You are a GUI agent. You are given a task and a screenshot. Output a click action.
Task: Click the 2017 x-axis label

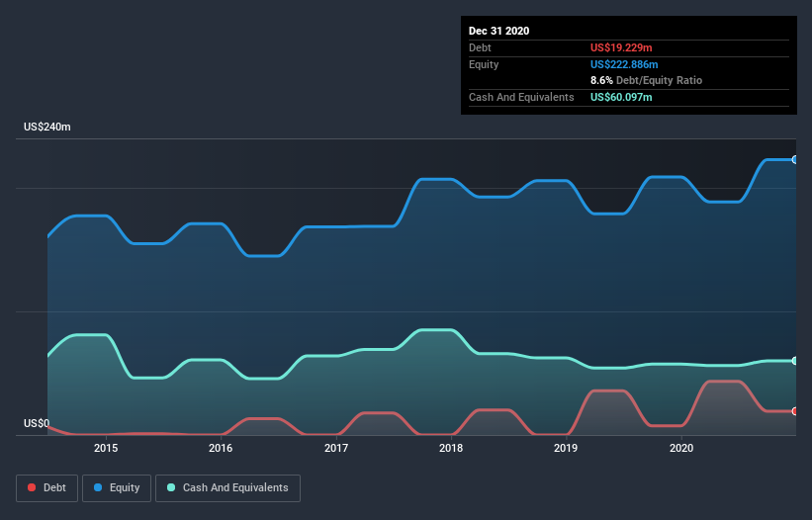pyautogui.click(x=336, y=448)
